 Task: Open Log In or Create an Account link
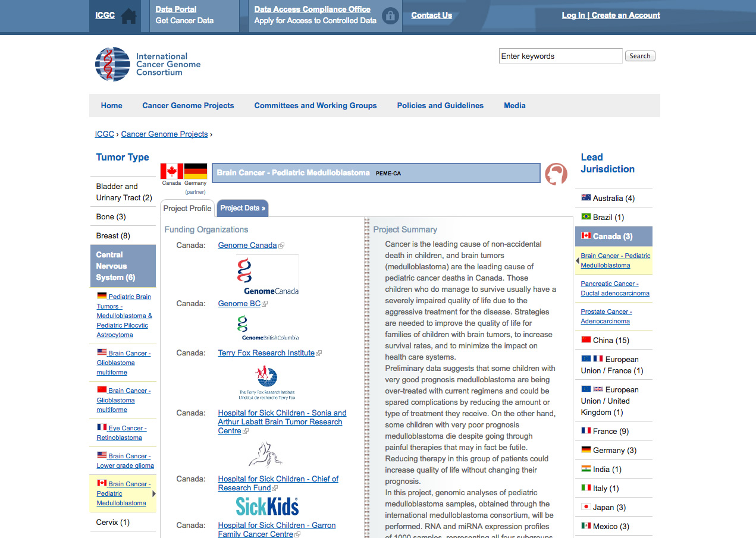[610, 15]
